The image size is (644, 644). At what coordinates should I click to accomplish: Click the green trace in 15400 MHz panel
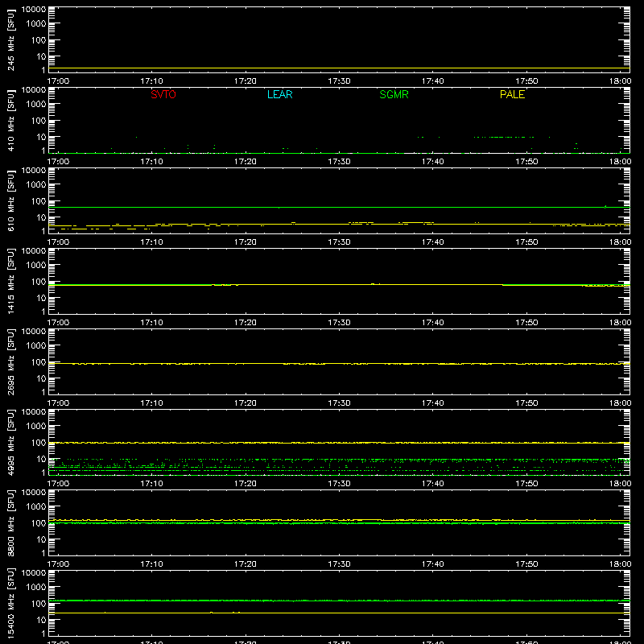[x=339, y=601]
